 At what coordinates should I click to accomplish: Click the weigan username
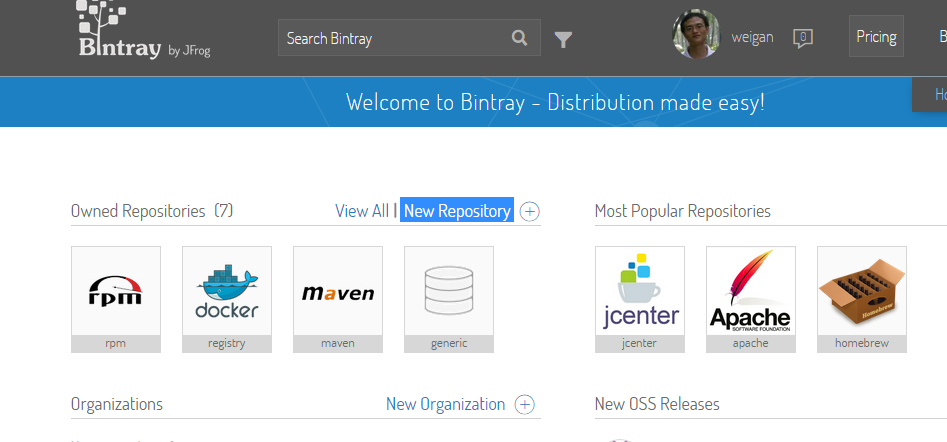[752, 37]
